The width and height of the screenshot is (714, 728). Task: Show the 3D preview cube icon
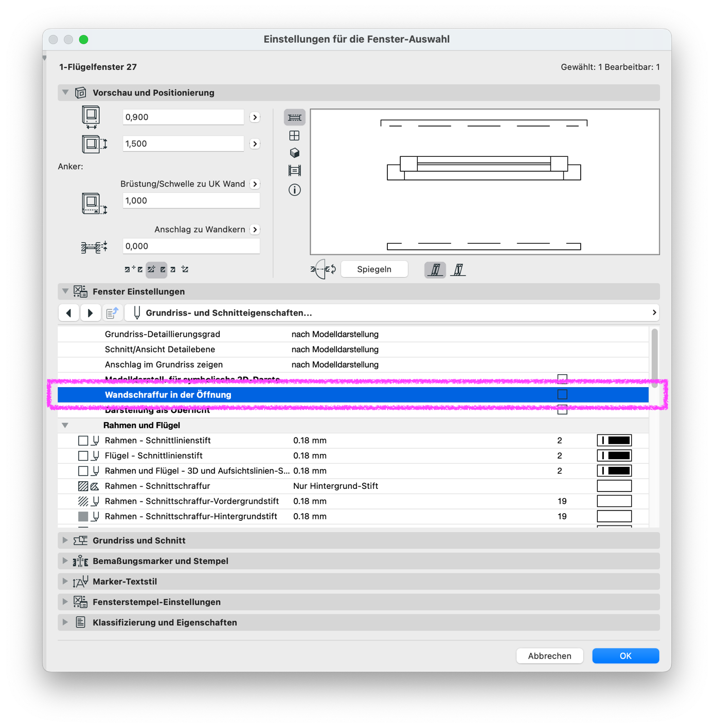coord(294,153)
